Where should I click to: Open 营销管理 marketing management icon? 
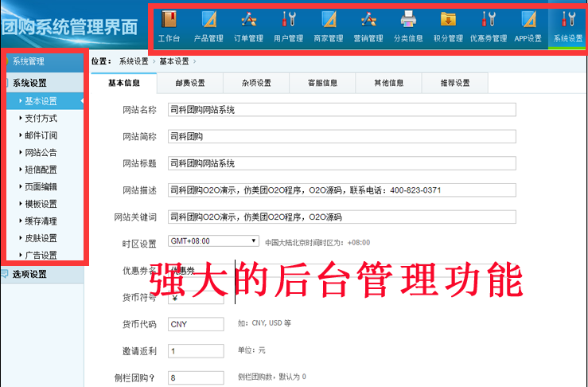click(x=368, y=26)
